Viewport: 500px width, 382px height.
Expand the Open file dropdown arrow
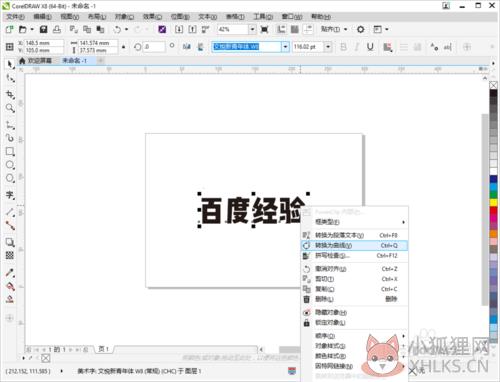(32, 29)
